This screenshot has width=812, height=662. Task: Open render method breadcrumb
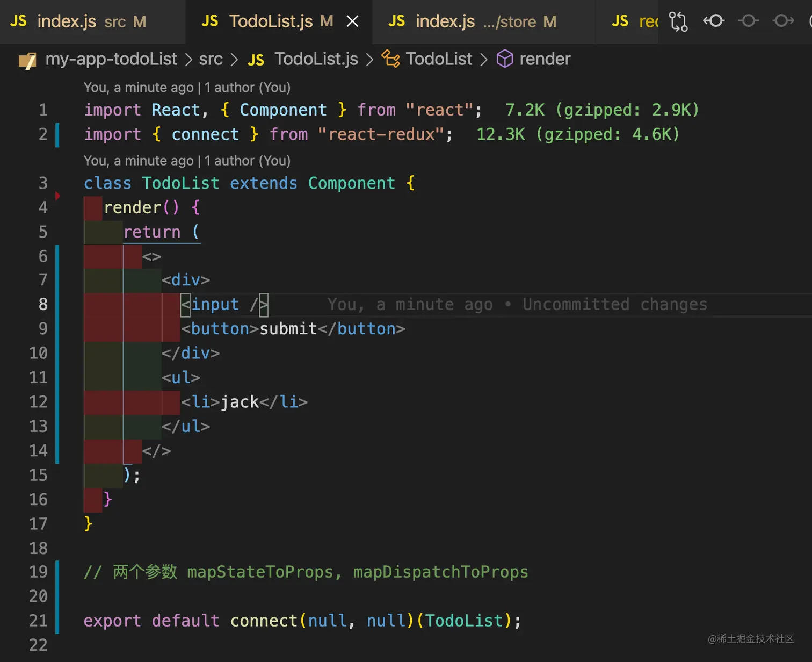(545, 59)
